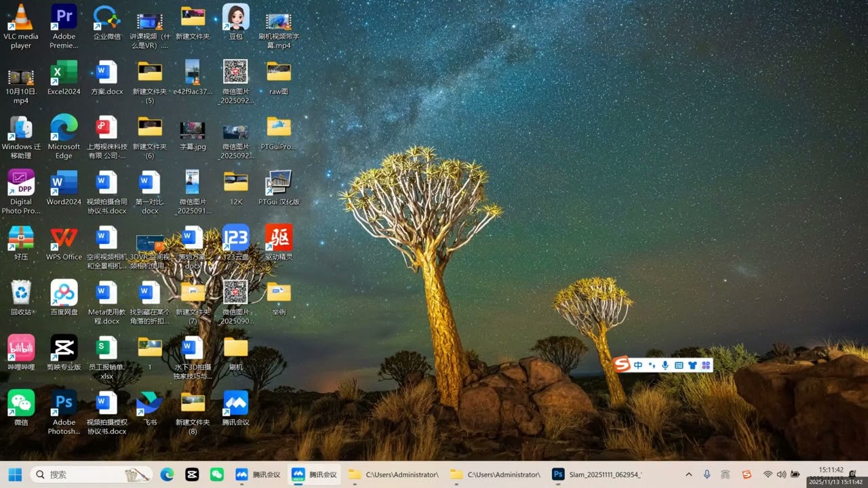Open the 微信 desktop shortcut

[x=21, y=407]
